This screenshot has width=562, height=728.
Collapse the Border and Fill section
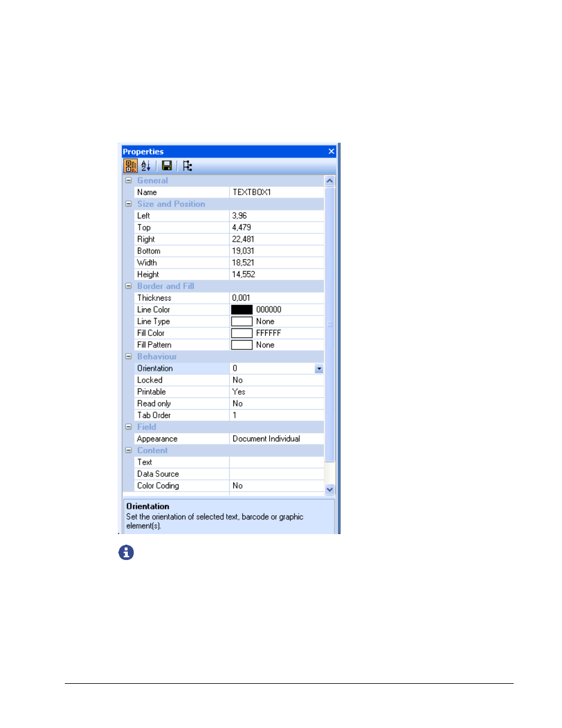pyautogui.click(x=128, y=286)
